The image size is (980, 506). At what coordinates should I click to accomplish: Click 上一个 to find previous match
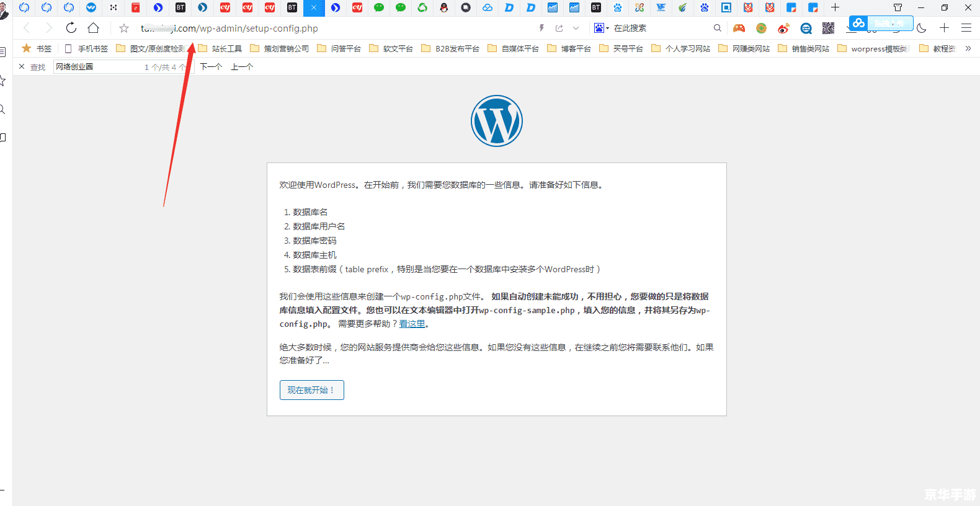point(242,66)
